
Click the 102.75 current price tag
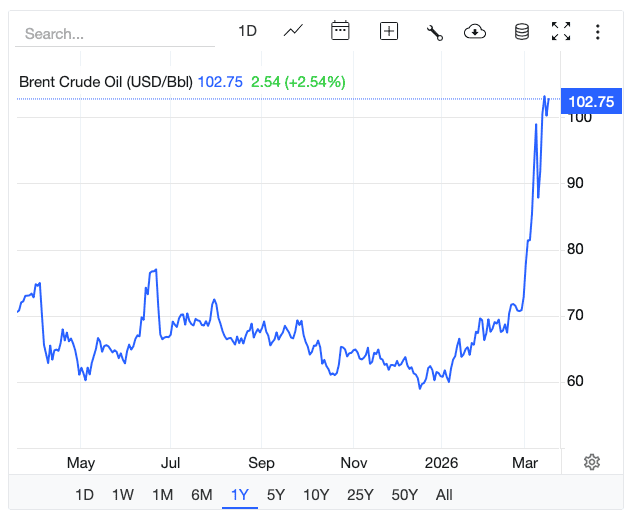tap(589, 101)
